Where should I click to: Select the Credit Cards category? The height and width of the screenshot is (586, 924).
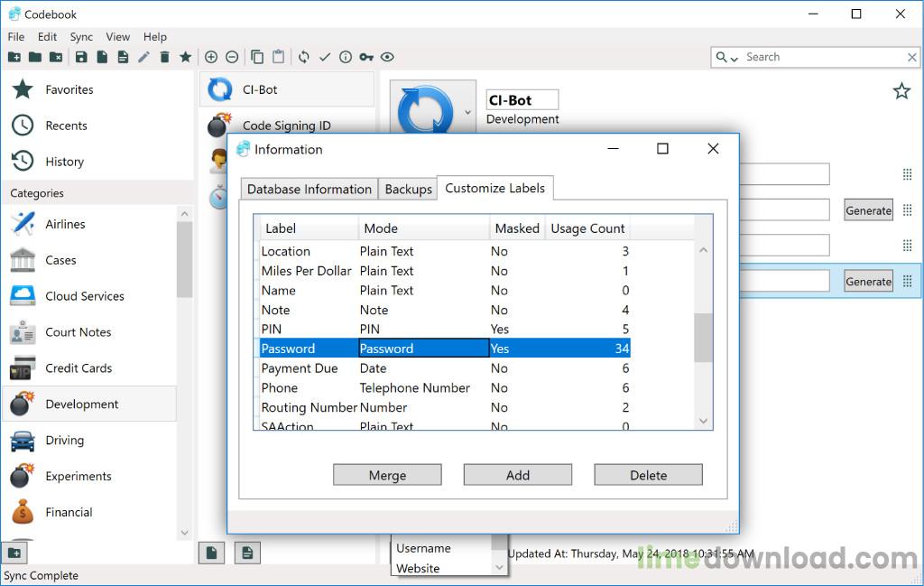(x=89, y=367)
